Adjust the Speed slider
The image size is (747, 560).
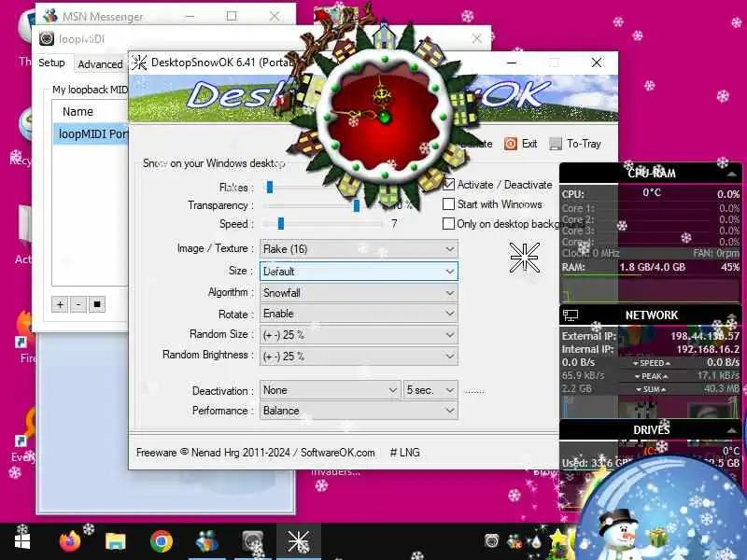[281, 223]
